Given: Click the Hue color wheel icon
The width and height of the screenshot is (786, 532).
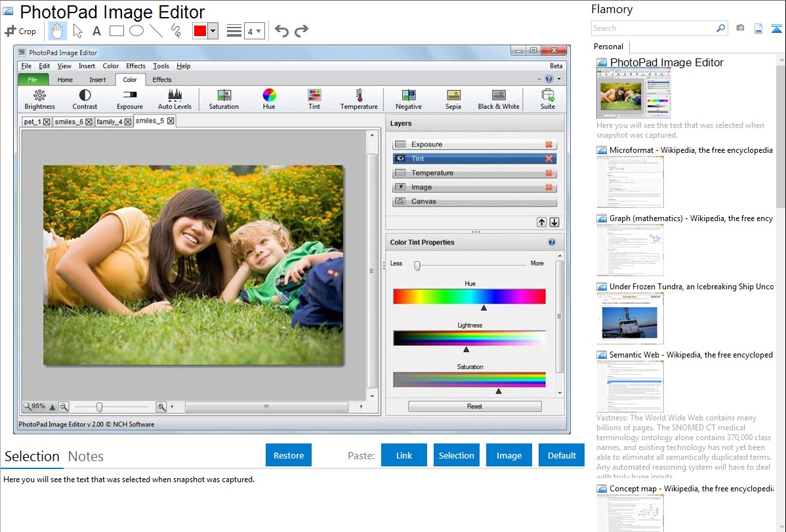Looking at the screenshot, I should pyautogui.click(x=269, y=95).
